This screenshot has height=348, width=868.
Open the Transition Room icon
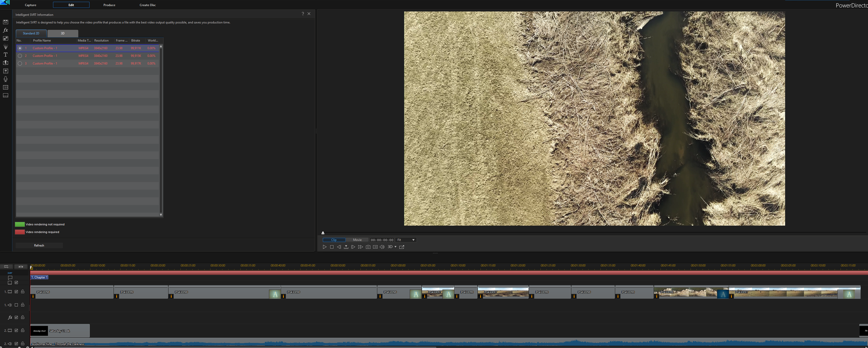[5, 63]
